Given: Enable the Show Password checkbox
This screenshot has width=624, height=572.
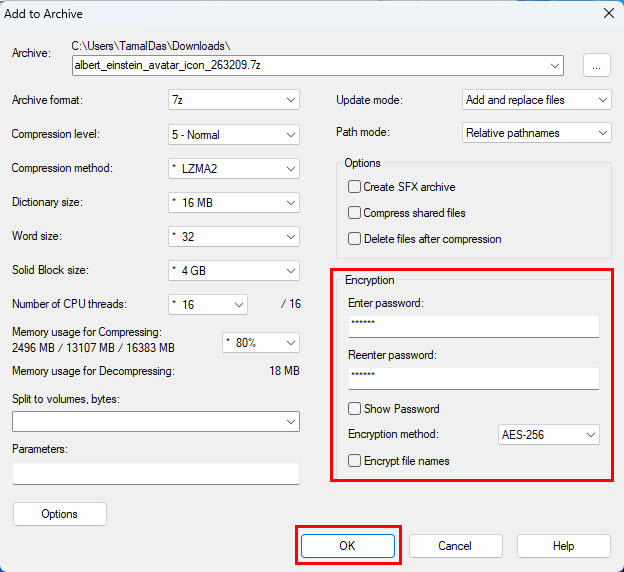Looking at the screenshot, I should pyautogui.click(x=354, y=409).
